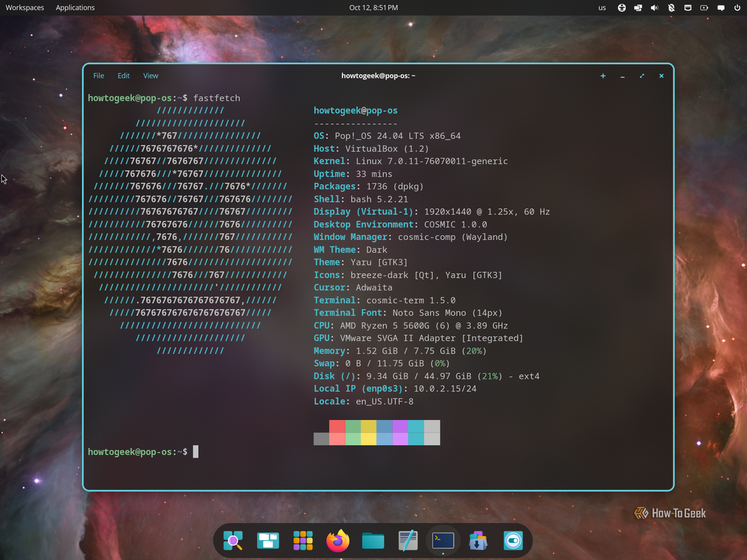Click the disk '9.34 GiB / 44.97 GiB' value
Screen dimensions: 747x560
(x=419, y=376)
